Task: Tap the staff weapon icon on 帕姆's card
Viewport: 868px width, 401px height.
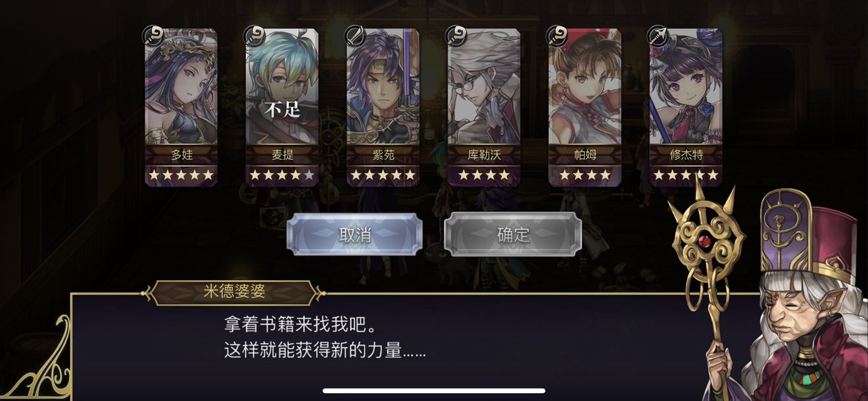Action: point(557,35)
